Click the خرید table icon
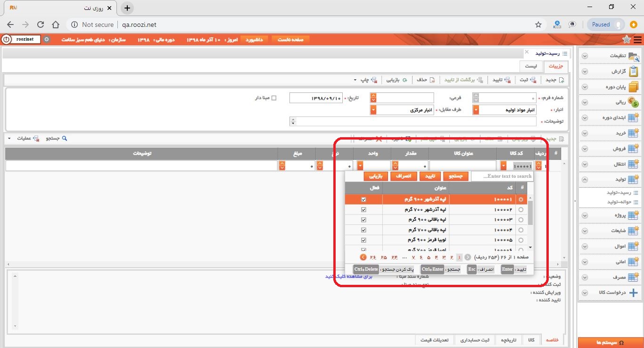644x348 pixels. click(634, 133)
